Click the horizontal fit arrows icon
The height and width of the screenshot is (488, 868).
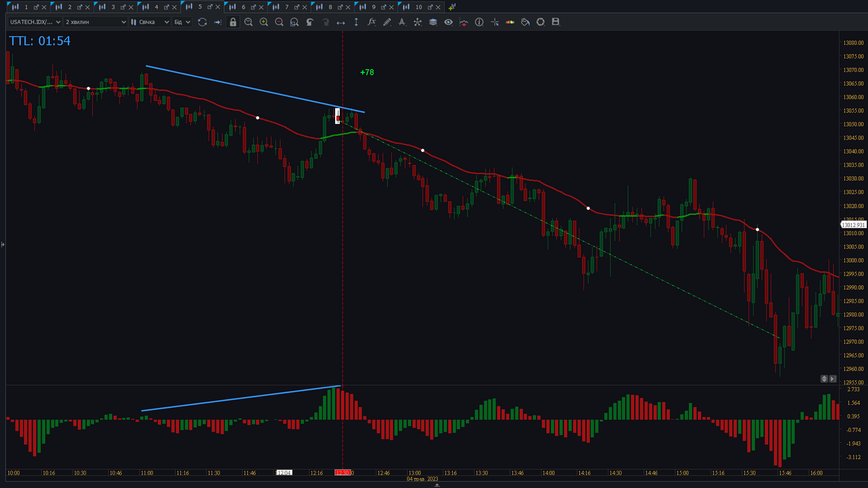pyautogui.click(x=340, y=22)
